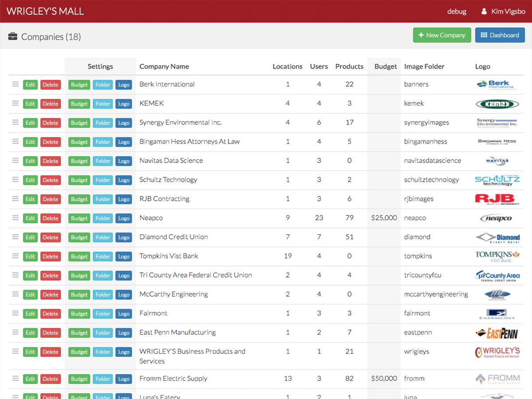Image resolution: width=532 pixels, height=399 pixels.
Task: Open Folder settings for Diamond Credit Union
Action: pos(103,237)
